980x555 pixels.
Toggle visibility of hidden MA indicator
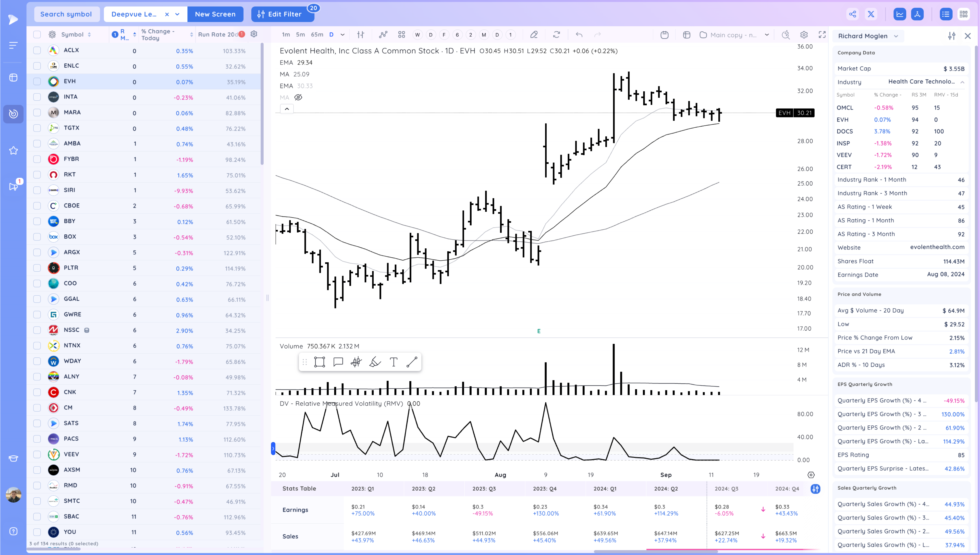298,97
